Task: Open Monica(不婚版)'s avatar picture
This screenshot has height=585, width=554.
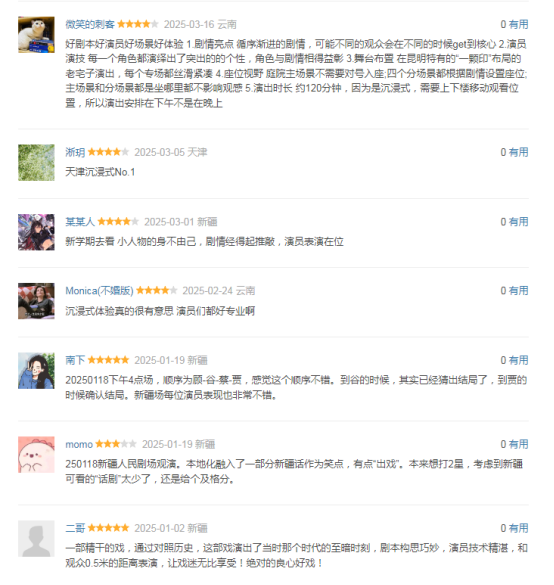Action: (x=36, y=301)
